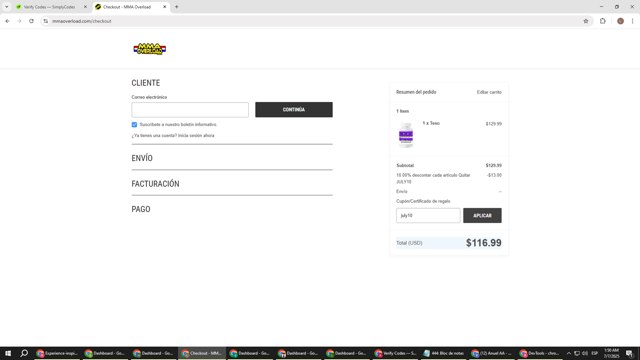The width and height of the screenshot is (640, 360).
Task: Bookmark this page with the star icon
Action: (586, 21)
